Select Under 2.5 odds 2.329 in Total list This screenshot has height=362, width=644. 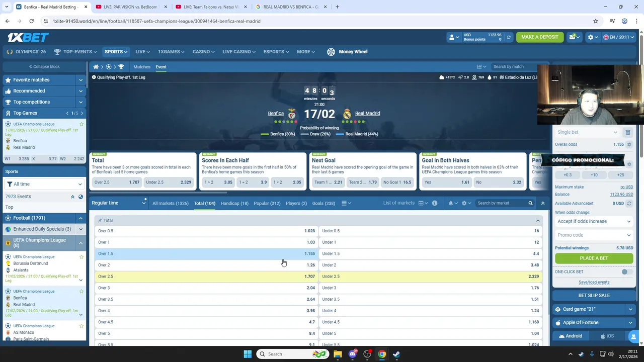[430, 277]
